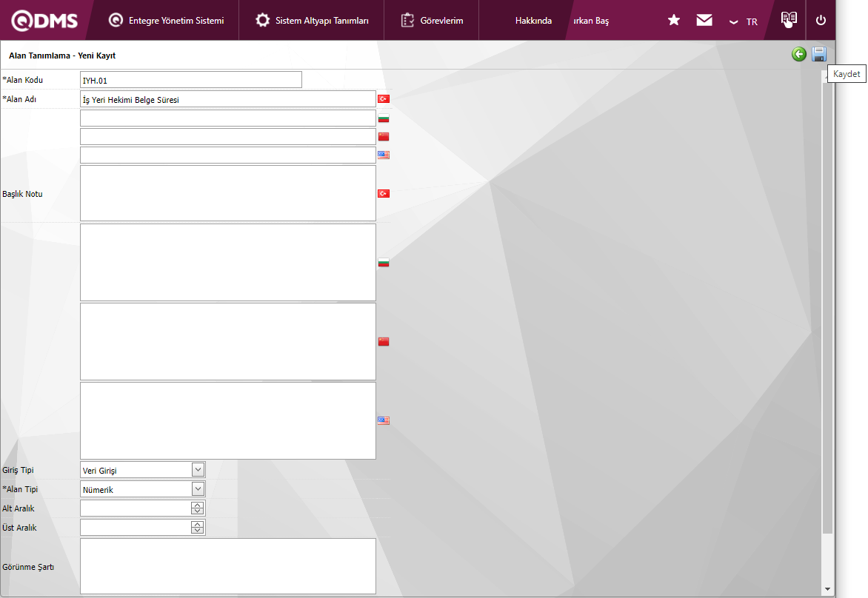The image size is (868, 598).
Task: Click the Turkish flag beside Alan Adı
Action: tap(384, 99)
